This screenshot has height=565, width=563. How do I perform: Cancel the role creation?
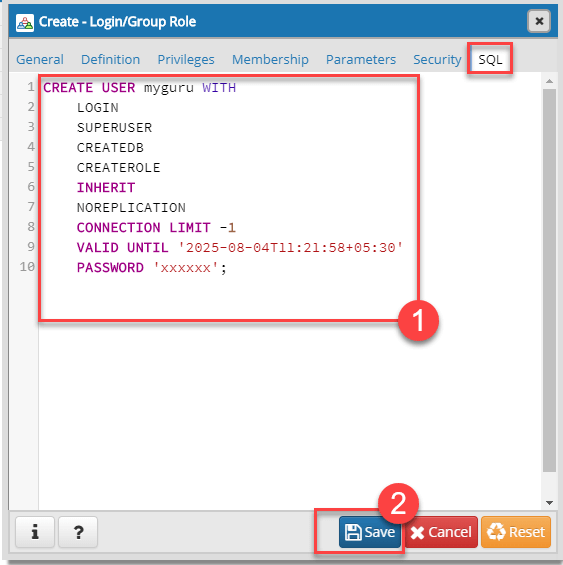[442, 532]
